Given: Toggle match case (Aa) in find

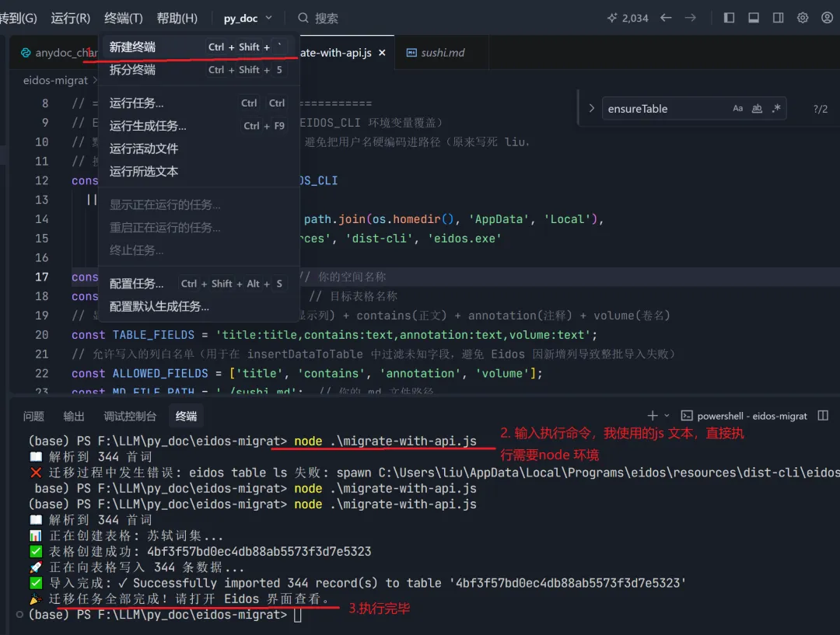Looking at the screenshot, I should pyautogui.click(x=737, y=108).
